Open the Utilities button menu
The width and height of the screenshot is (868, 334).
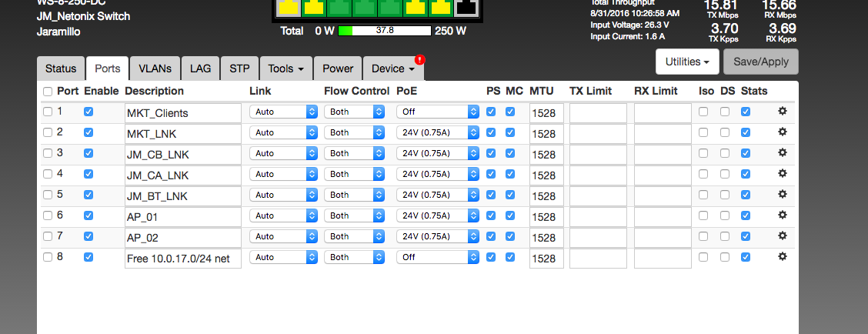tap(687, 62)
